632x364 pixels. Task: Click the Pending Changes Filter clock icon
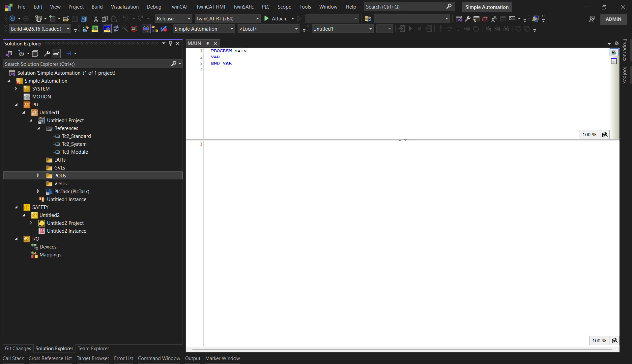tap(21, 54)
